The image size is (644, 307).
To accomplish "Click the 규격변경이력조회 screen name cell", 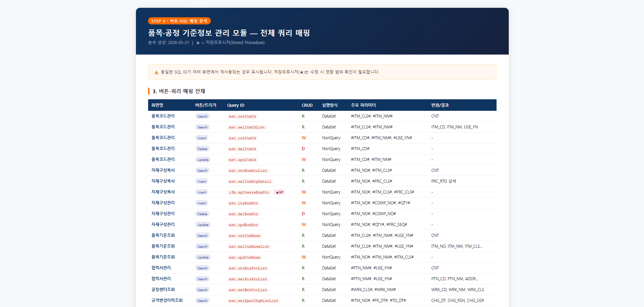I will [167, 301].
